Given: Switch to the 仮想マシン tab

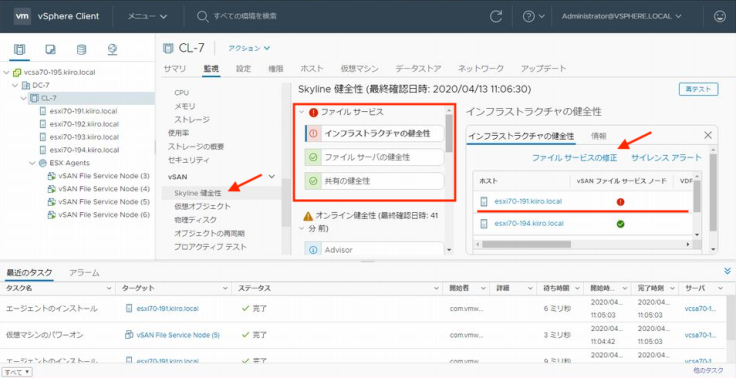Looking at the screenshot, I should [360, 69].
